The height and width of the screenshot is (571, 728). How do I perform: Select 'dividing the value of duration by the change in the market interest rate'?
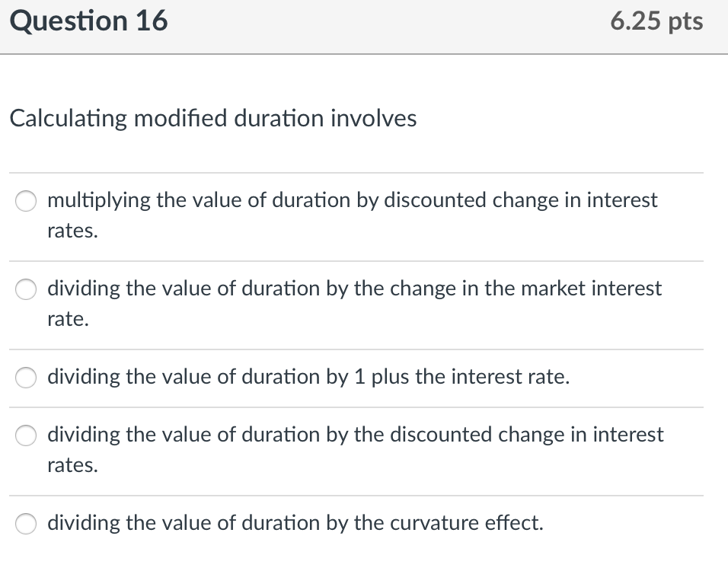tap(25, 289)
